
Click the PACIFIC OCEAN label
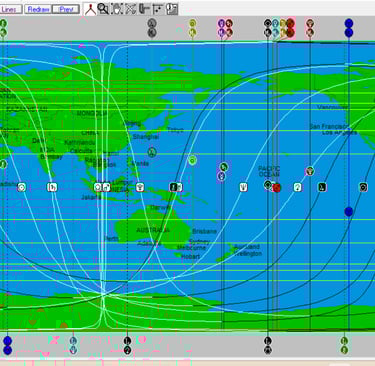(269, 172)
